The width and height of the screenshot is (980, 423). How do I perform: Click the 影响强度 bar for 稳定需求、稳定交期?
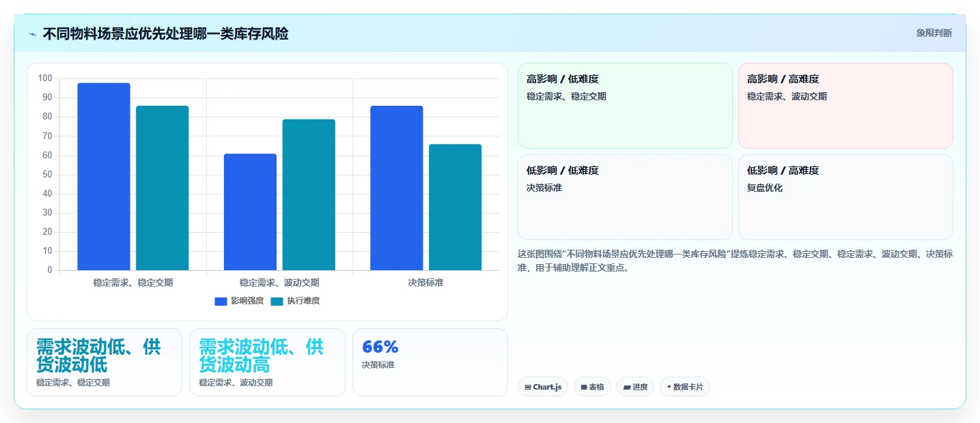click(x=104, y=177)
